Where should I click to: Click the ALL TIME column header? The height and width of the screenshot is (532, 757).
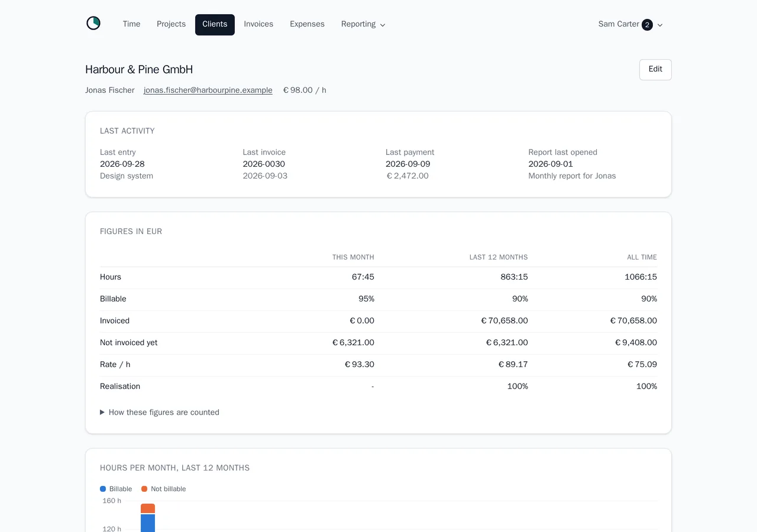tap(642, 257)
